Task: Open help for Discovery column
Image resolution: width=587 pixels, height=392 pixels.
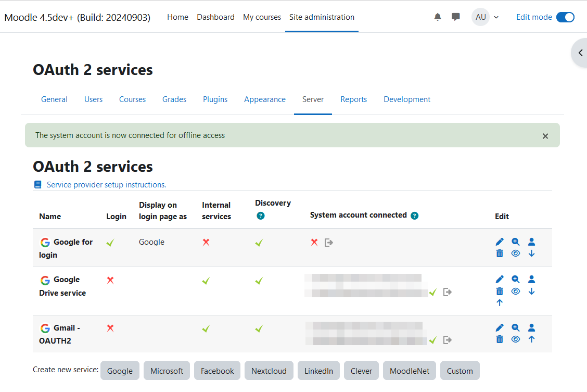Action: click(261, 216)
